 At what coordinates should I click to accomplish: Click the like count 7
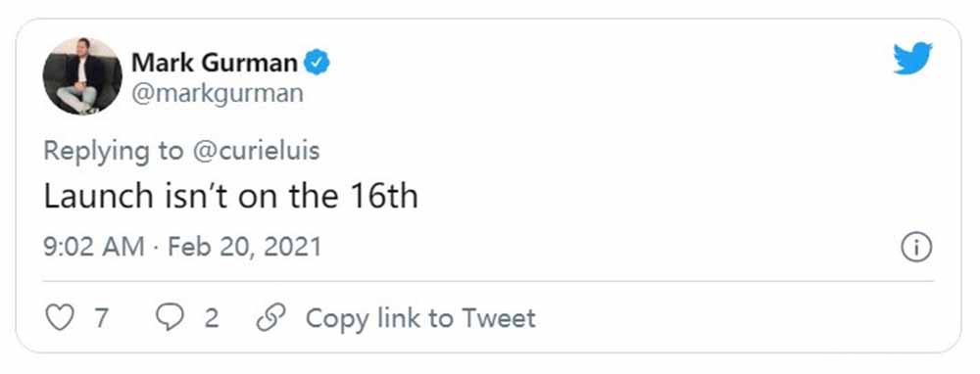[101, 319]
